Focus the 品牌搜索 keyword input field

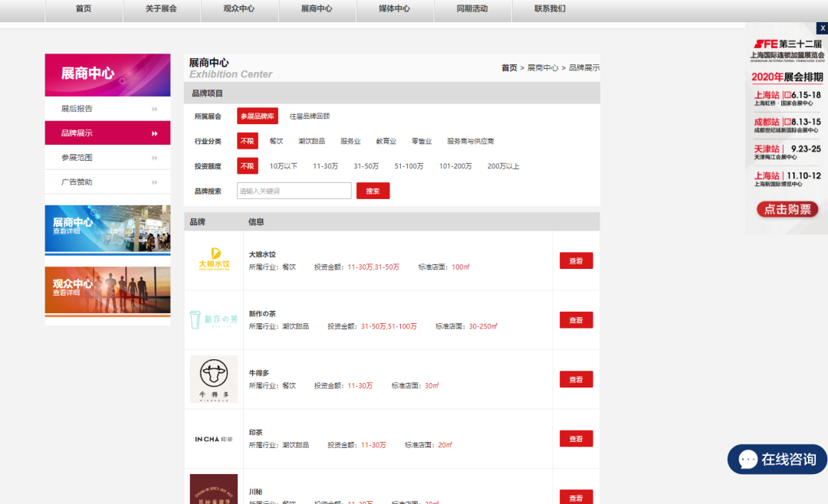tap(294, 191)
